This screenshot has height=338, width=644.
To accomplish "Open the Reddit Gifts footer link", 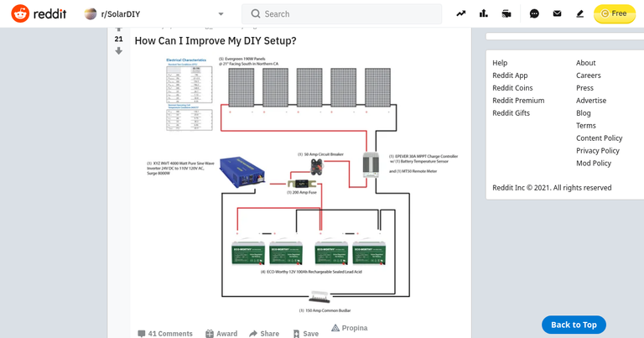I will click(x=511, y=113).
